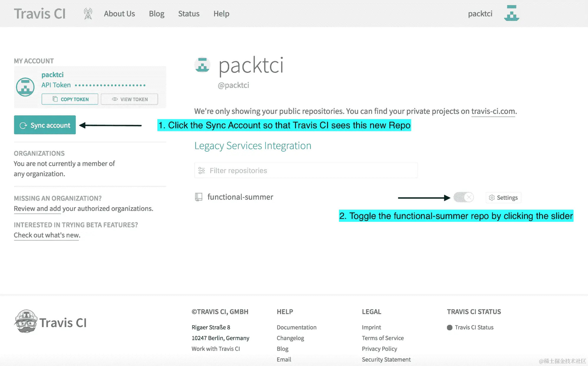Click the repository book icon beside functional-summer
The height and width of the screenshot is (366, 588).
point(199,197)
